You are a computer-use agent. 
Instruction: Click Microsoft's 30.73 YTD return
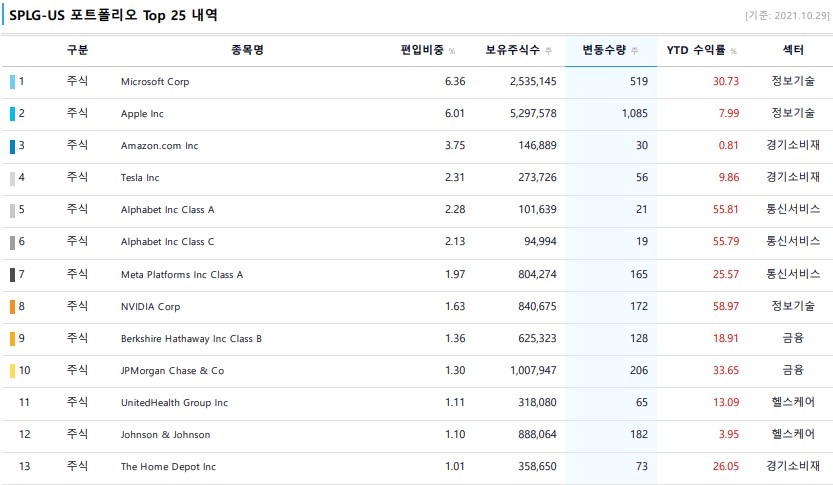(x=726, y=81)
